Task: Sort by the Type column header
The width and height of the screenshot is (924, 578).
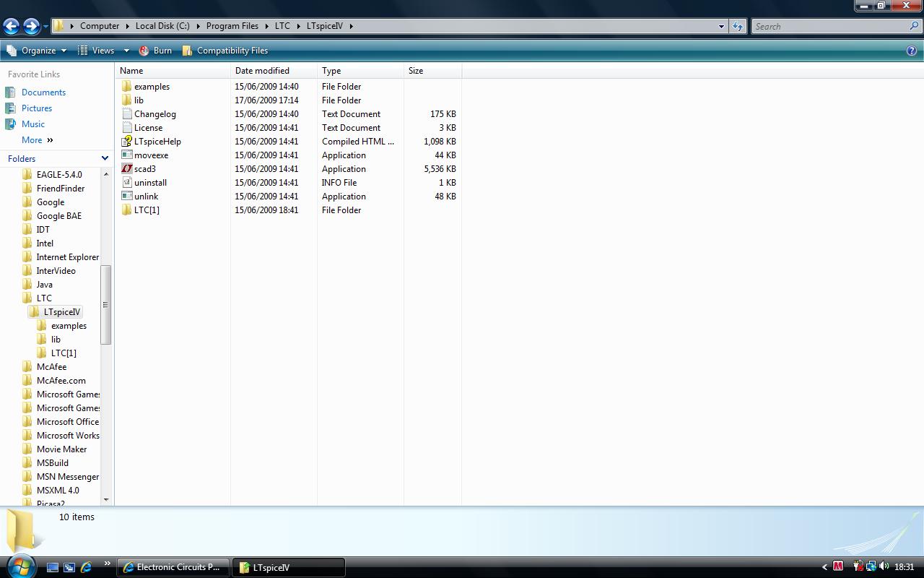Action: coord(361,71)
